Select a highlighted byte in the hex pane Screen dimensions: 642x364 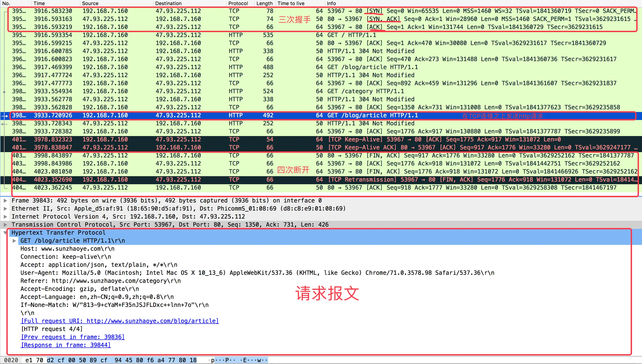(51, 360)
